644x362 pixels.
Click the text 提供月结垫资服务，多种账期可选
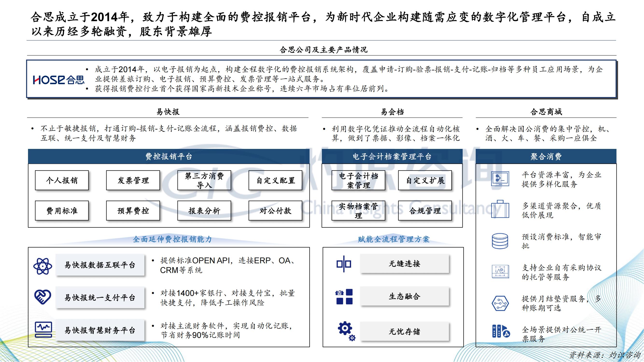561,303
